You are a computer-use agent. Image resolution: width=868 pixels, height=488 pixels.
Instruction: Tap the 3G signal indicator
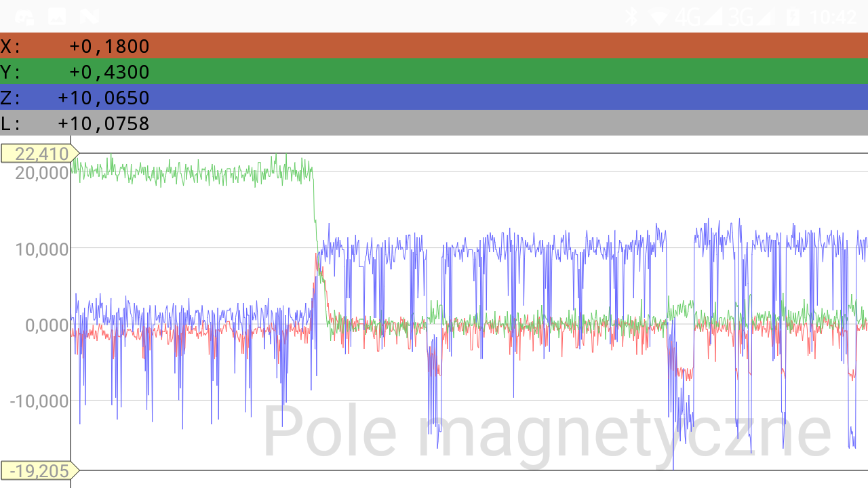[x=751, y=16]
